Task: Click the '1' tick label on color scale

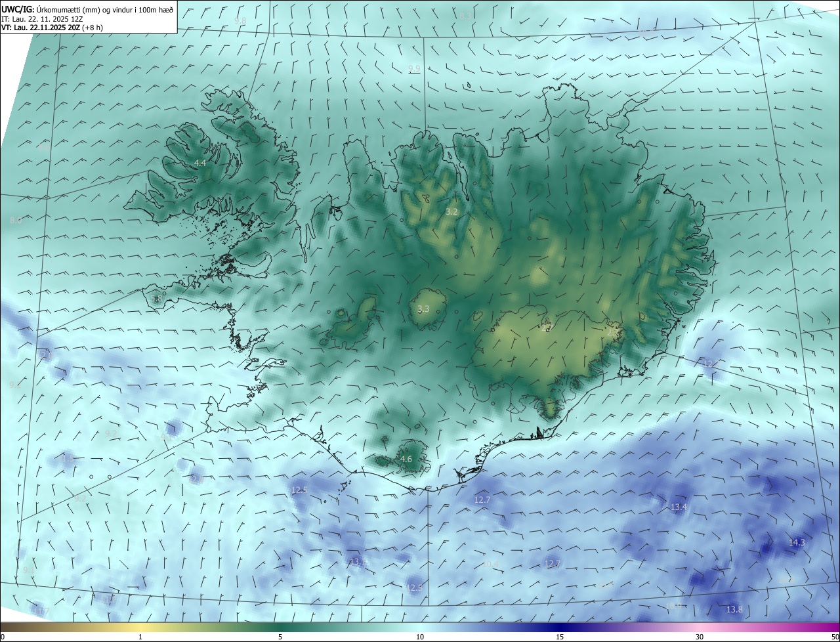Action: 140,637
